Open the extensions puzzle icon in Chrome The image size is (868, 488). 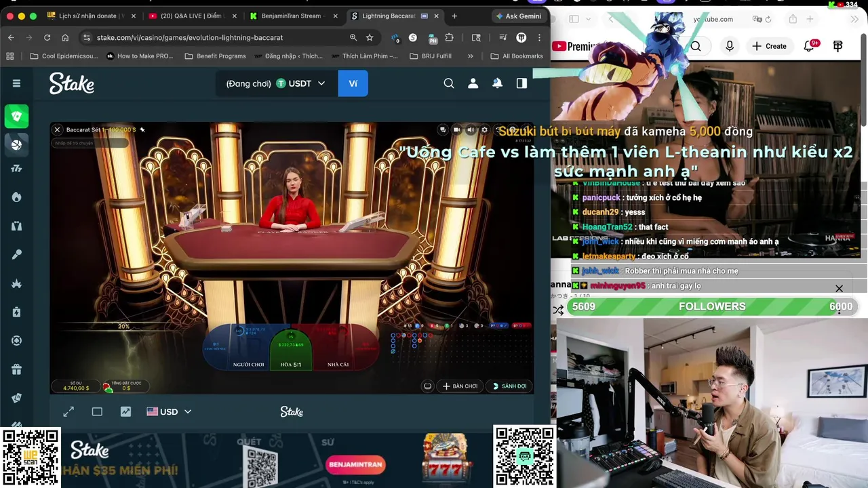(449, 37)
